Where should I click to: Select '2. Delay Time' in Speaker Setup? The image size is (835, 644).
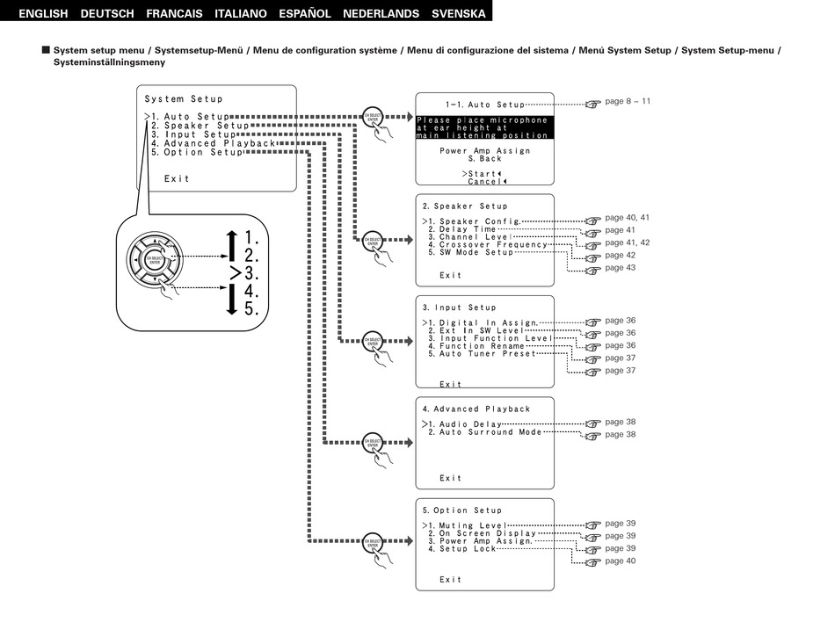[461, 229]
